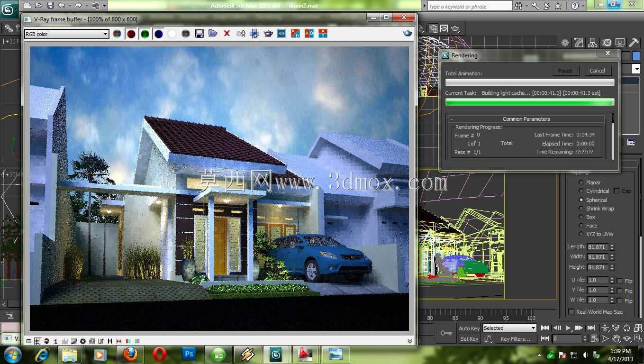The height and width of the screenshot is (364, 644).
Task: Open the V-Ray history compare blue icon
Action: tap(282, 34)
